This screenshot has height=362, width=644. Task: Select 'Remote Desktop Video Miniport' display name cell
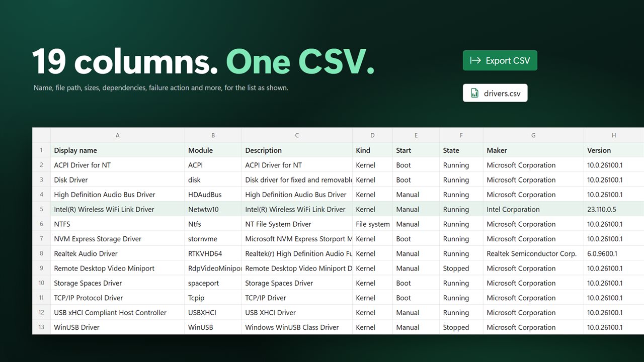click(x=118, y=268)
